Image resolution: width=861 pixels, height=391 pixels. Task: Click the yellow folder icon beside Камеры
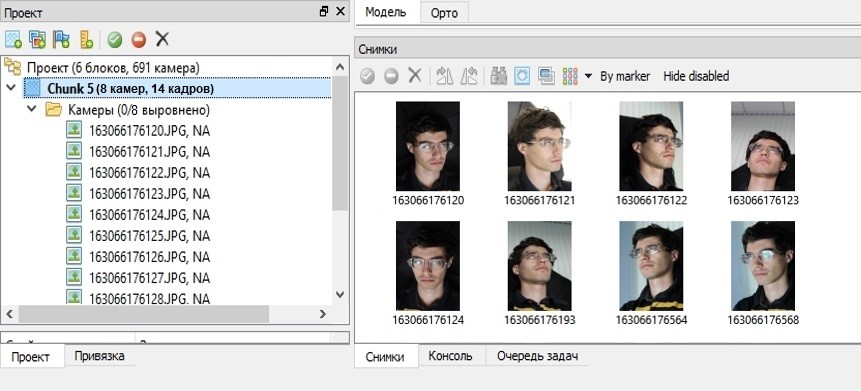tap(53, 109)
